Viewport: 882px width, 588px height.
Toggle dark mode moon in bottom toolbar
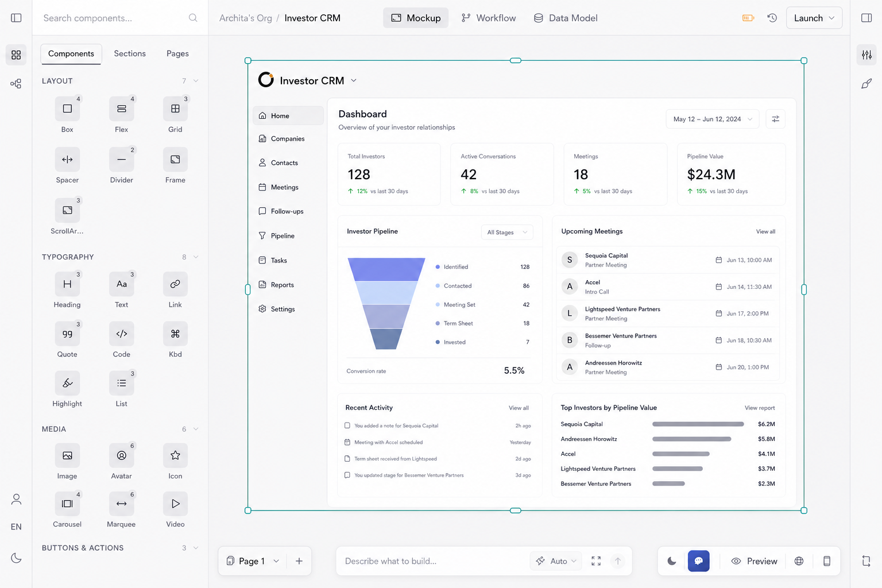point(672,561)
